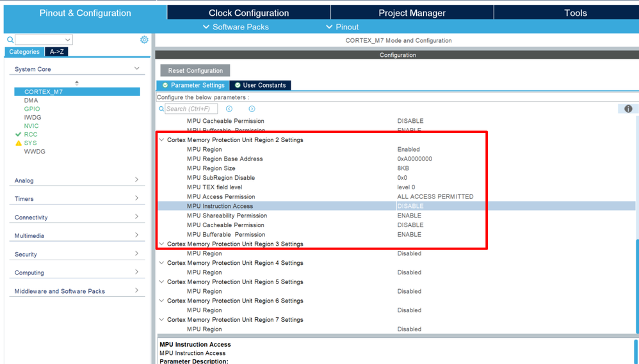Collapse Region 4 Settings chevron
Screen dimensions: 639x364
click(x=162, y=263)
